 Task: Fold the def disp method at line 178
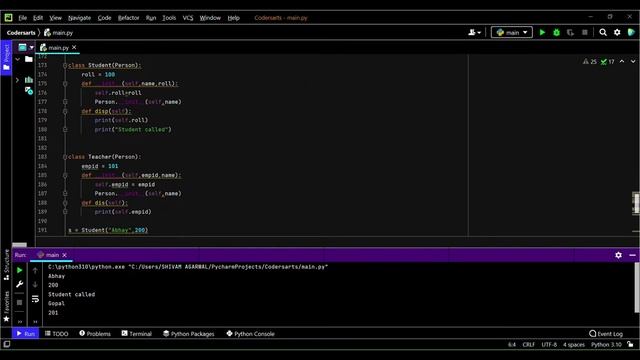click(x=65, y=111)
